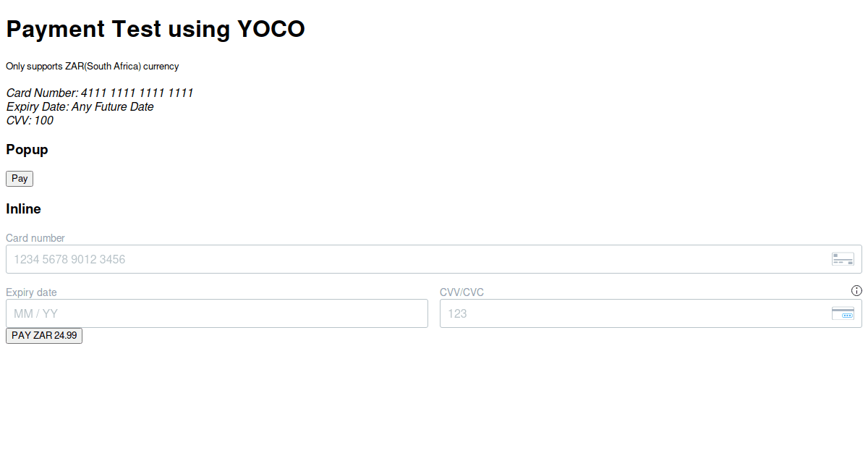This screenshot has height=456, width=868.
Task: Click the Inline section heading
Action: coord(23,209)
